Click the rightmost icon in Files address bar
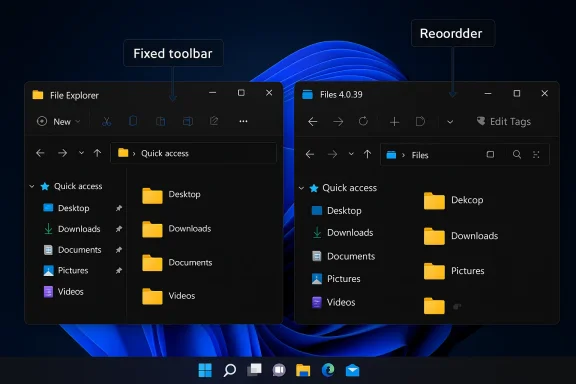 point(536,155)
